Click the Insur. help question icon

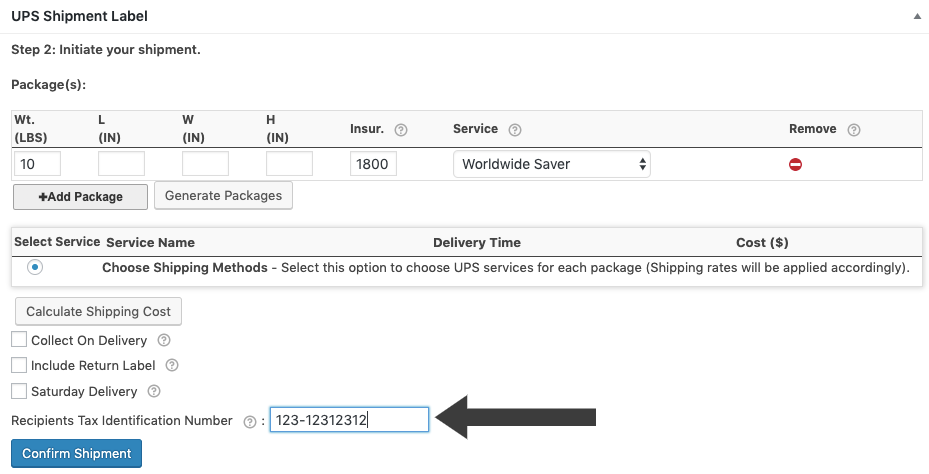point(401,130)
